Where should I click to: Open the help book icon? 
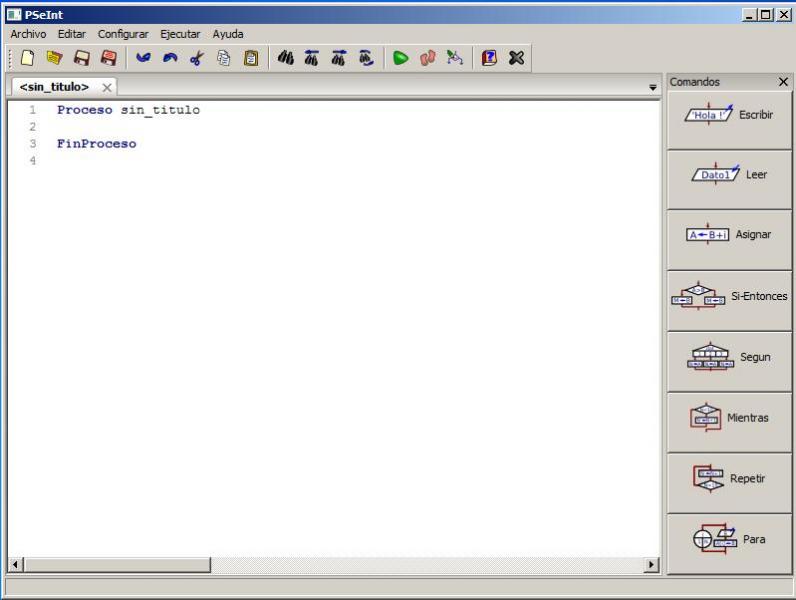tap(489, 58)
